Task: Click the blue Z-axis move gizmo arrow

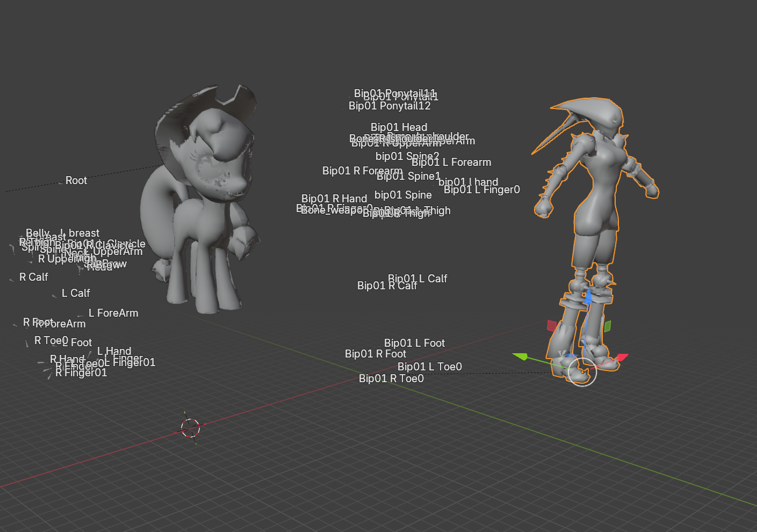Action: 588,297
